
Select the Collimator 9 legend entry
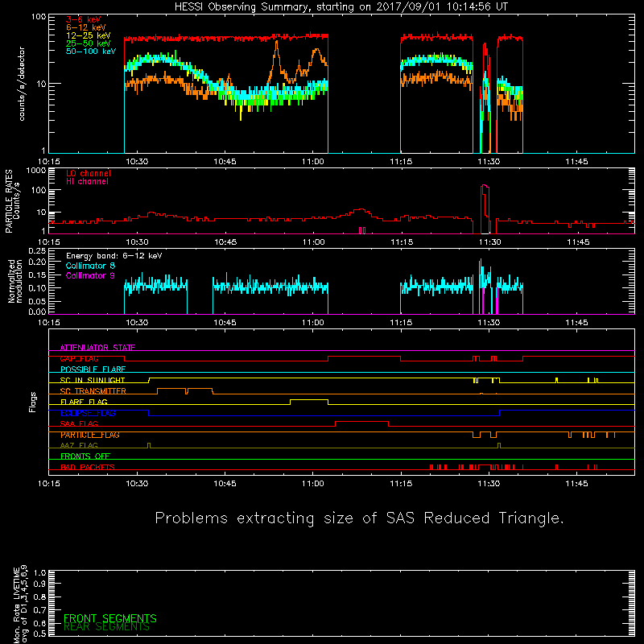(x=90, y=275)
